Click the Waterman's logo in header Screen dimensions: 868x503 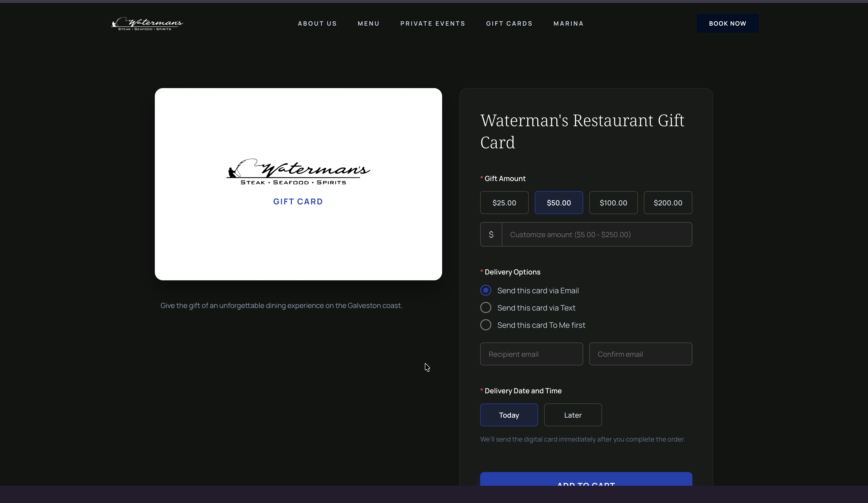coord(147,23)
